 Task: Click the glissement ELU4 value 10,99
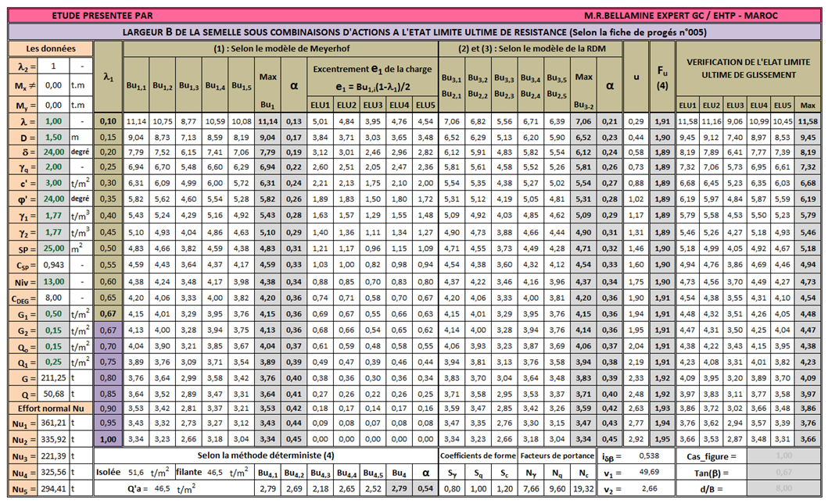pyautogui.click(x=759, y=121)
